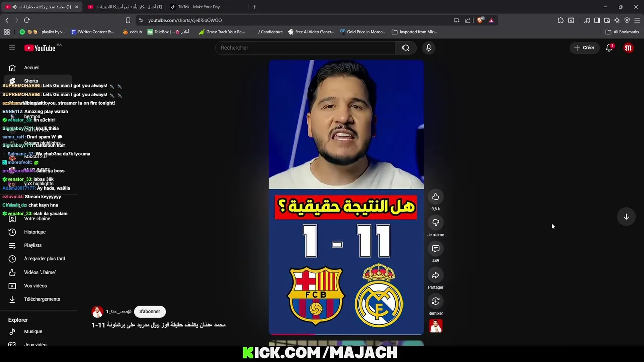Dislike the Short with thumbs down

(x=436, y=223)
